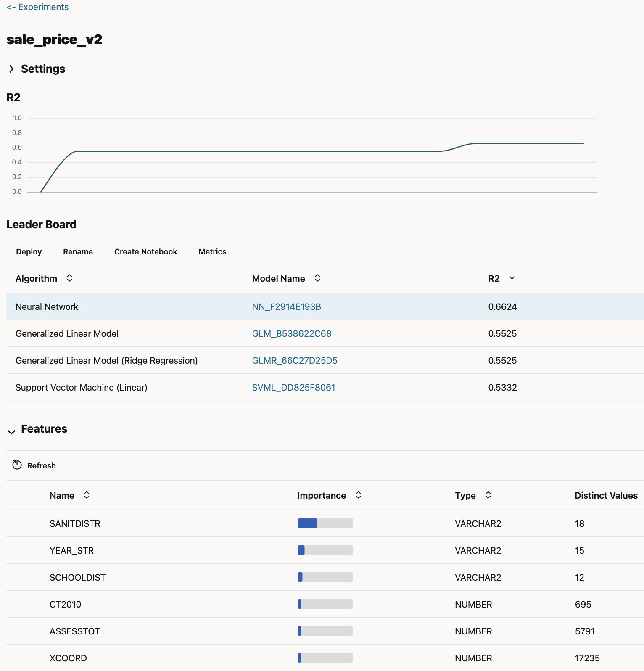Open model NN_F2914E193B
Viewport: 644px width, 671px height.
coord(286,307)
